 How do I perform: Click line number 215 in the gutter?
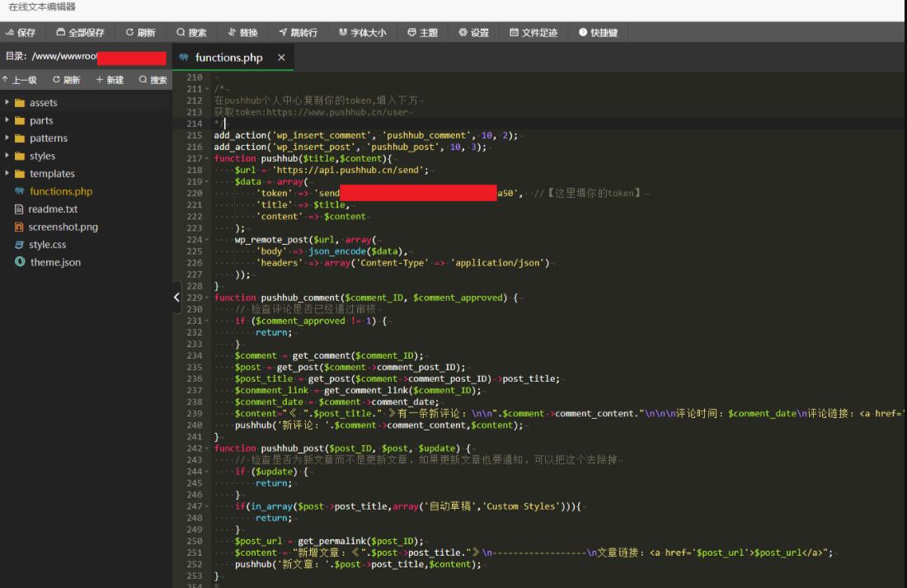pyautogui.click(x=195, y=135)
